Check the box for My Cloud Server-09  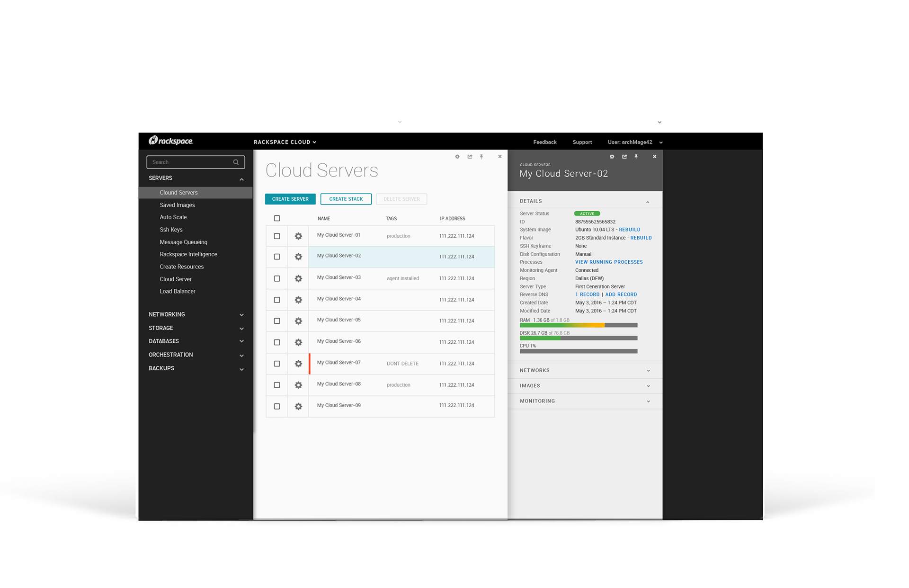(277, 406)
